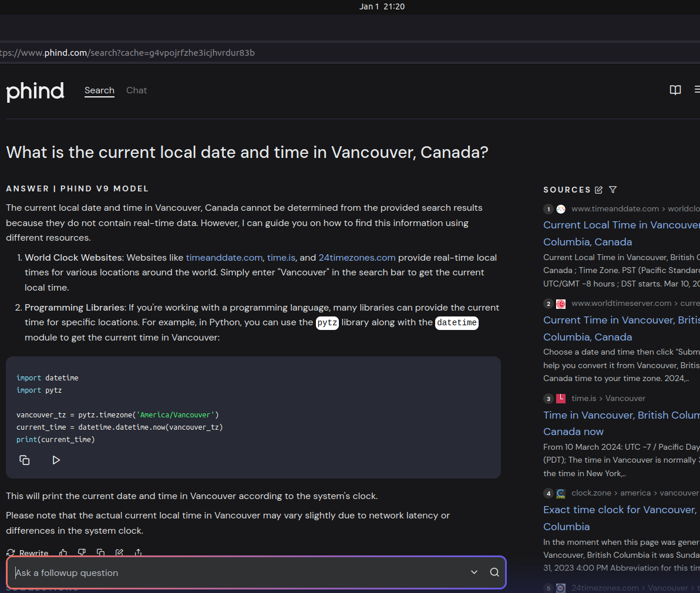
Task: Click source number 3 badge
Action: pyautogui.click(x=548, y=399)
